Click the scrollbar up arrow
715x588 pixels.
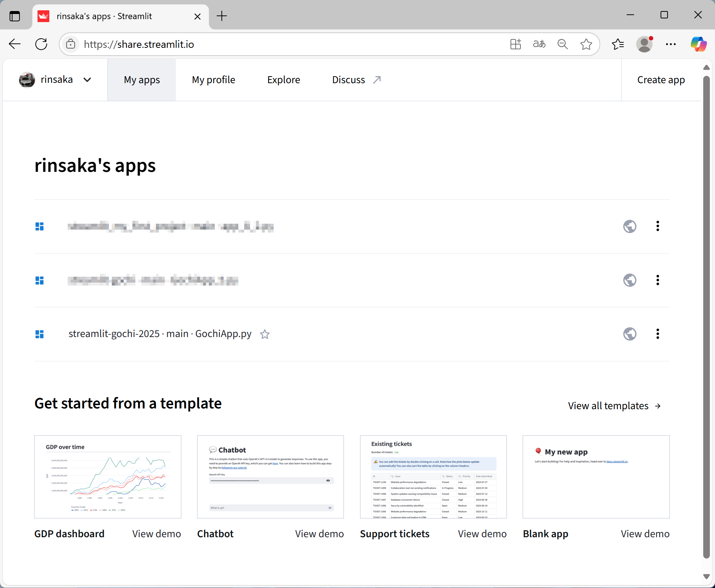pos(706,67)
